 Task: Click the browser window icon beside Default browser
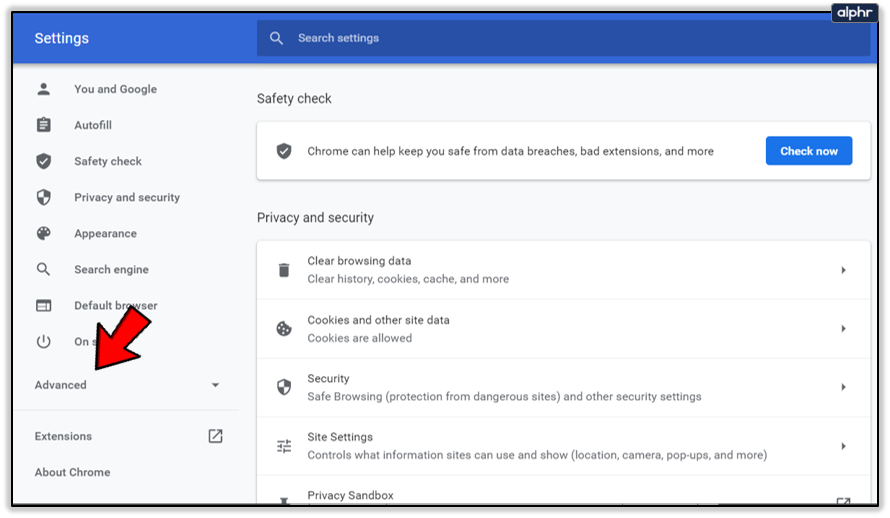pyautogui.click(x=44, y=306)
